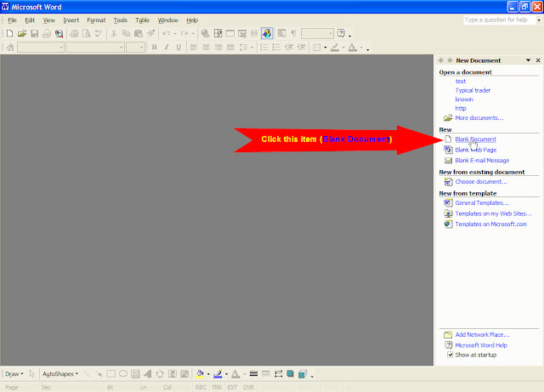This screenshot has height=392, width=544.
Task: Select the Oval drawing tool
Action: [x=123, y=374]
